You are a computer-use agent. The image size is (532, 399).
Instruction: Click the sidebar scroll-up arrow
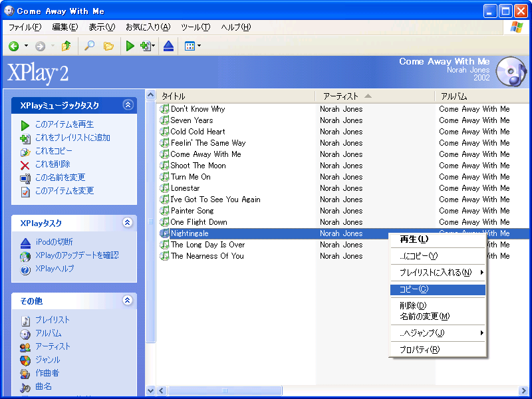(x=151, y=95)
